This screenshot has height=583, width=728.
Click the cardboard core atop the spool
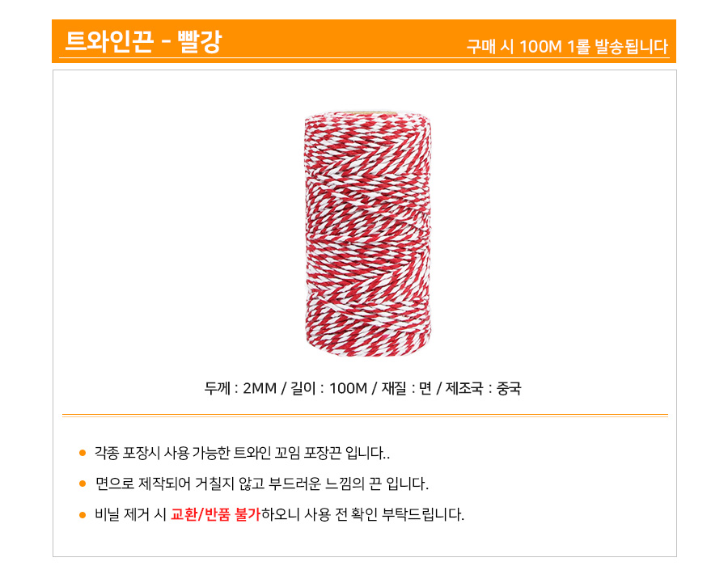(368, 113)
